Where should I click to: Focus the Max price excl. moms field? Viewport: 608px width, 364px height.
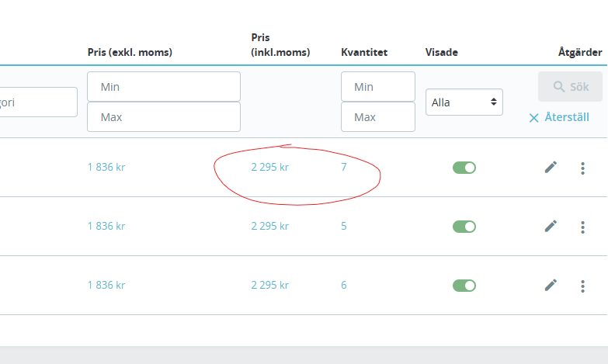(164, 116)
